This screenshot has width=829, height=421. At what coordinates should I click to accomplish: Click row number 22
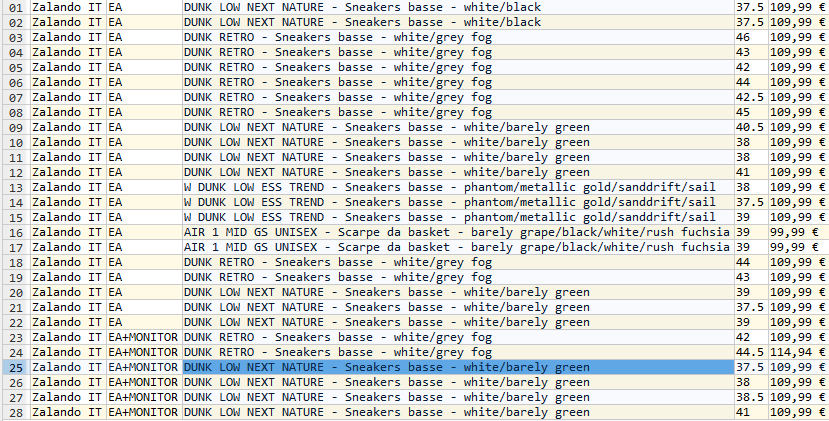pyautogui.click(x=16, y=322)
